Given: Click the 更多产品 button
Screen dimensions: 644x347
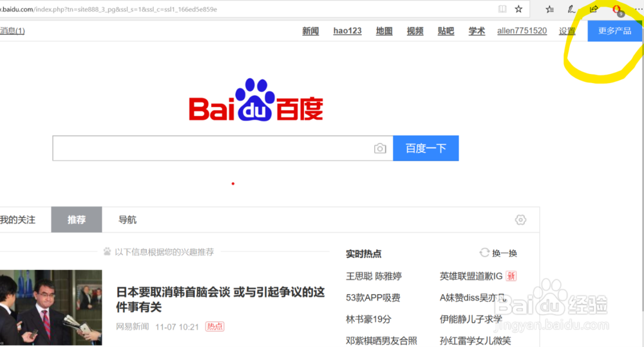Looking at the screenshot, I should (x=614, y=31).
